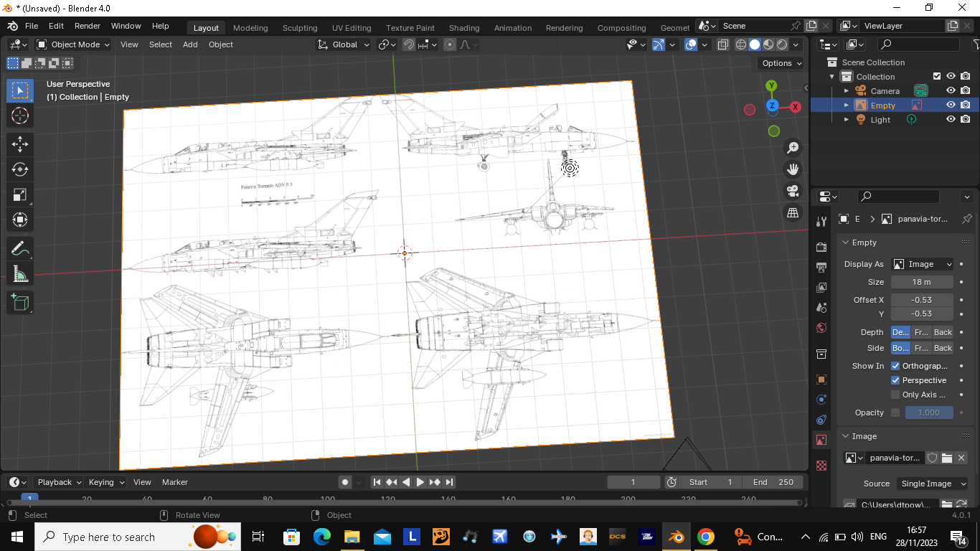
Task: Open the Playback dropdown
Action: 57,482
